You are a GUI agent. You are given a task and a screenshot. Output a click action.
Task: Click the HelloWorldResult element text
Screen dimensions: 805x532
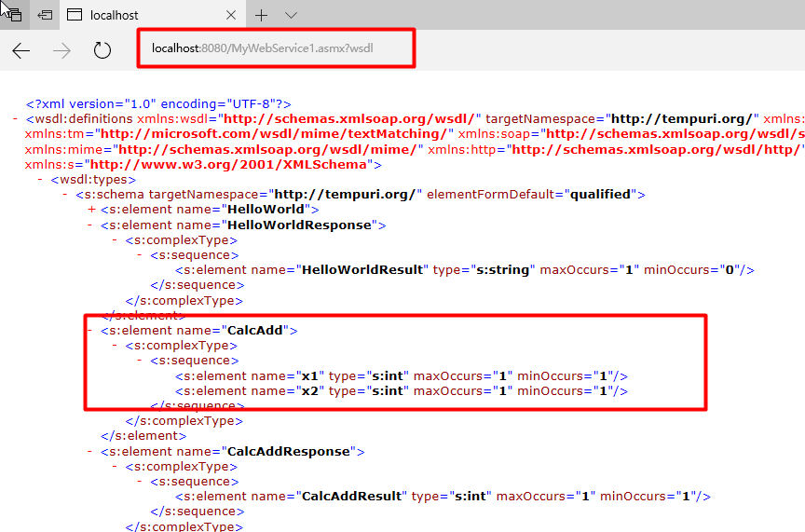pos(362,270)
